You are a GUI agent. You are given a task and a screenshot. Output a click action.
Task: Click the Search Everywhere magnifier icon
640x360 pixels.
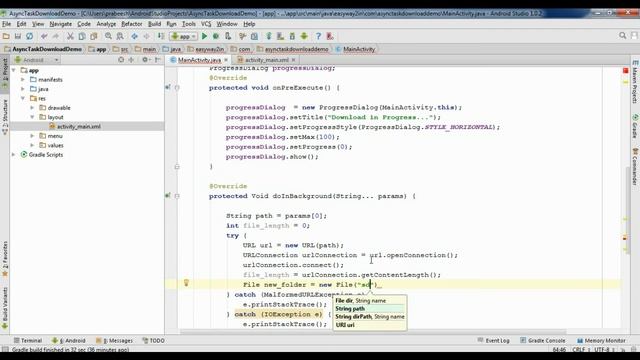(x=622, y=36)
